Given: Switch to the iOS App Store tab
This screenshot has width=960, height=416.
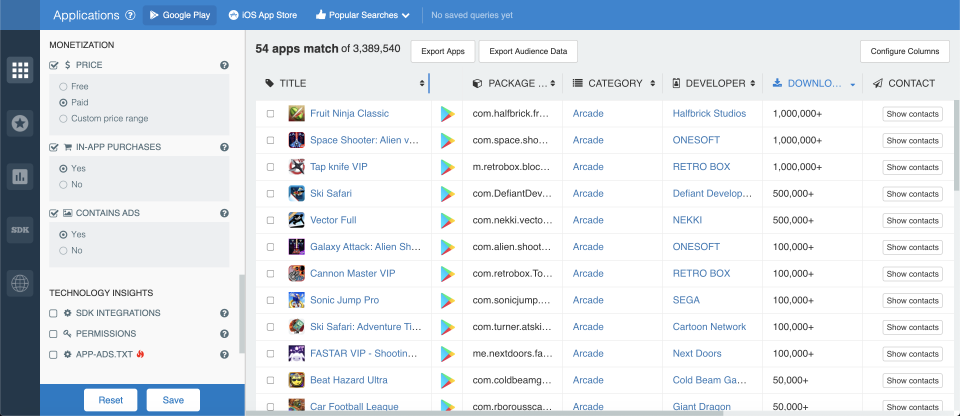Looking at the screenshot, I should pyautogui.click(x=263, y=15).
